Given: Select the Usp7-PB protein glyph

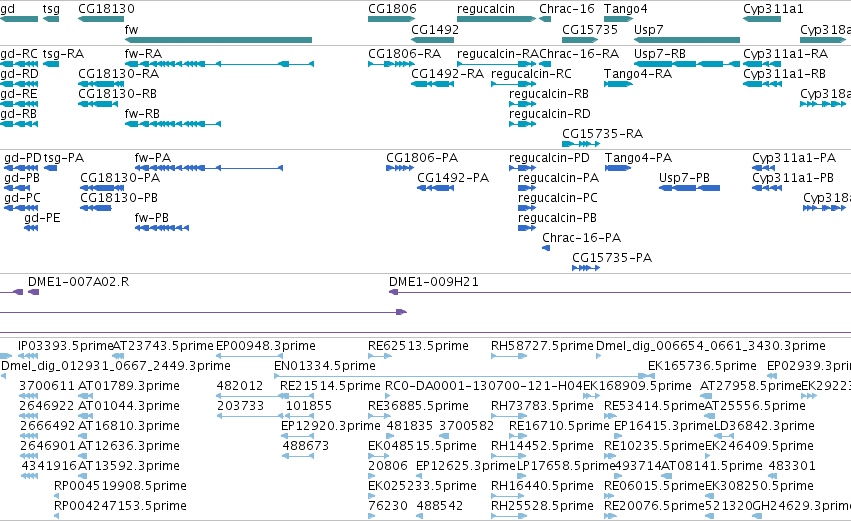Looking at the screenshot, I should pyautogui.click(x=689, y=188).
